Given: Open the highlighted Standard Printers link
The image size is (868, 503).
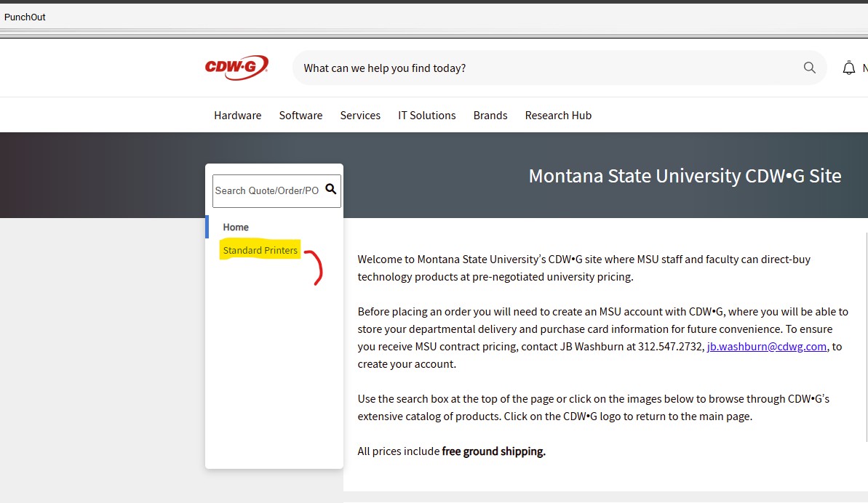Looking at the screenshot, I should (x=260, y=250).
